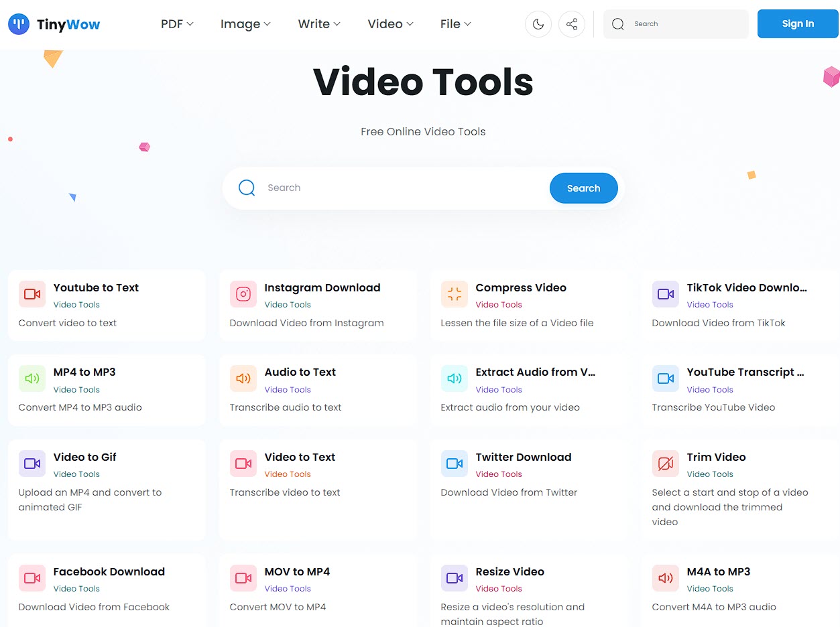The image size is (840, 627).
Task: Click the MOV to MP4 icon
Action: click(x=243, y=578)
